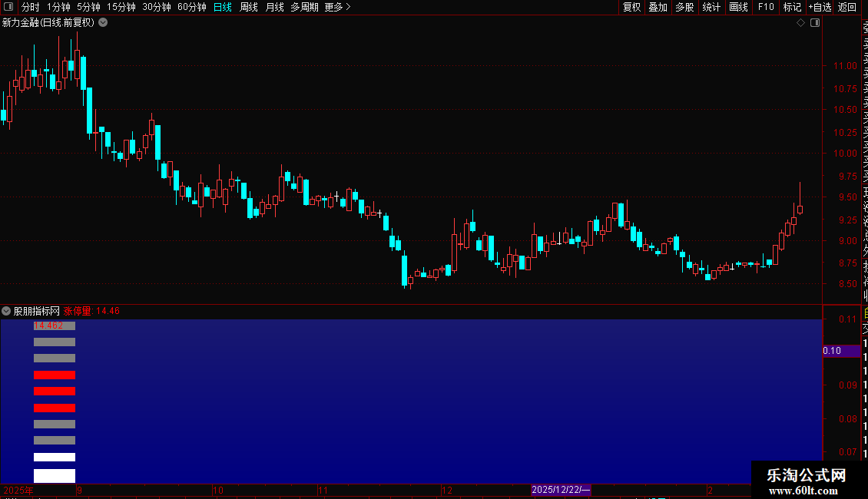Viewport: 868px width, 499px height.
Task: Select the 1分钟 period
Action: pos(58,7)
